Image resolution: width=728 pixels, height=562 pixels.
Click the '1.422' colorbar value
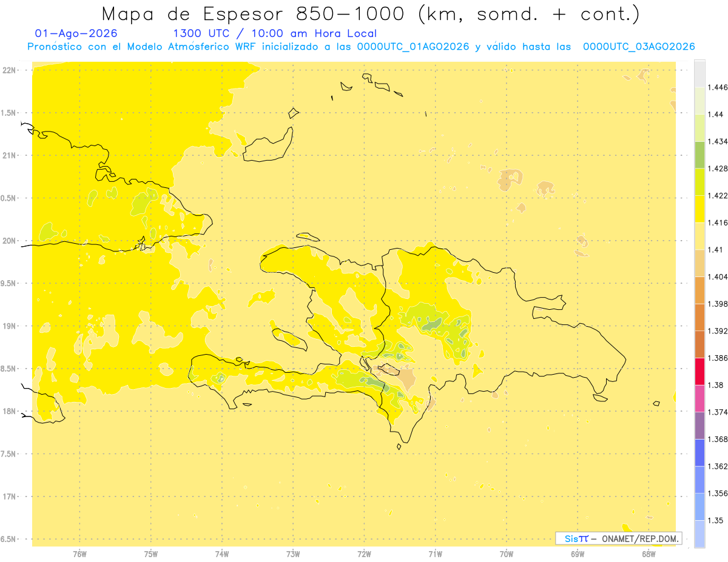click(x=717, y=196)
